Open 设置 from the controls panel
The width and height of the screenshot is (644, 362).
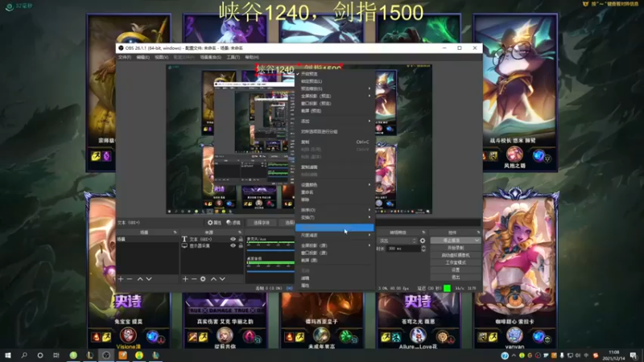(456, 270)
